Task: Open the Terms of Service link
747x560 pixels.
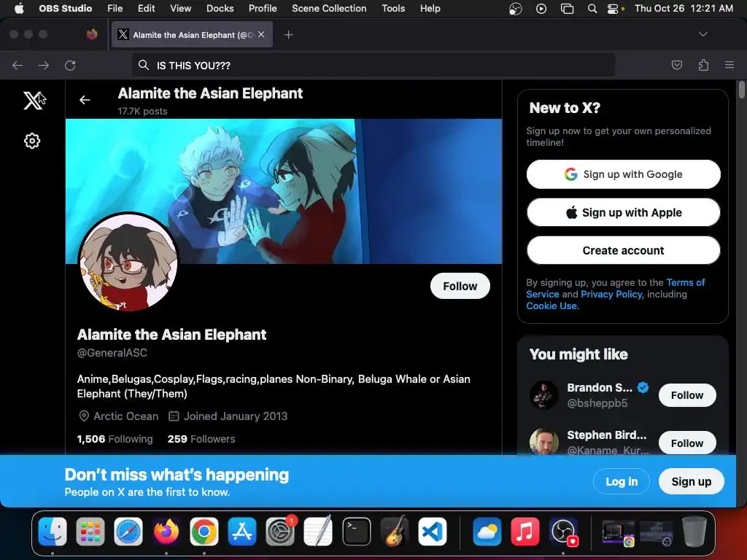Action: [686, 282]
